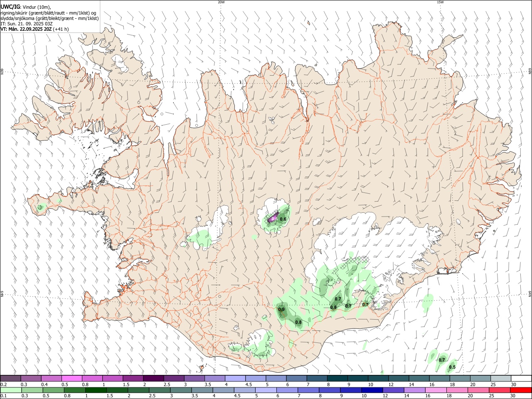532x399 pixels.
Task: Click the '0.1' label under the rain scale
Action: coord(3,396)
